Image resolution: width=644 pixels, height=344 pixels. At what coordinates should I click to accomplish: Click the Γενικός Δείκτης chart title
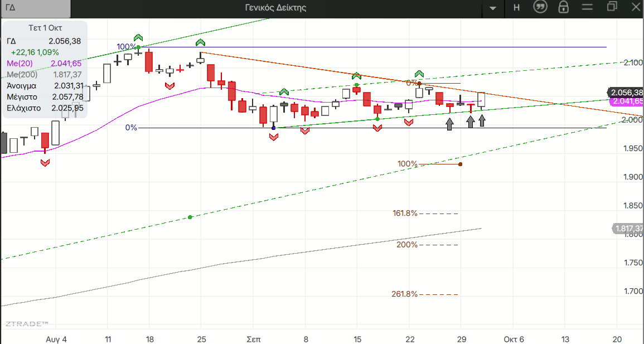(x=275, y=7)
